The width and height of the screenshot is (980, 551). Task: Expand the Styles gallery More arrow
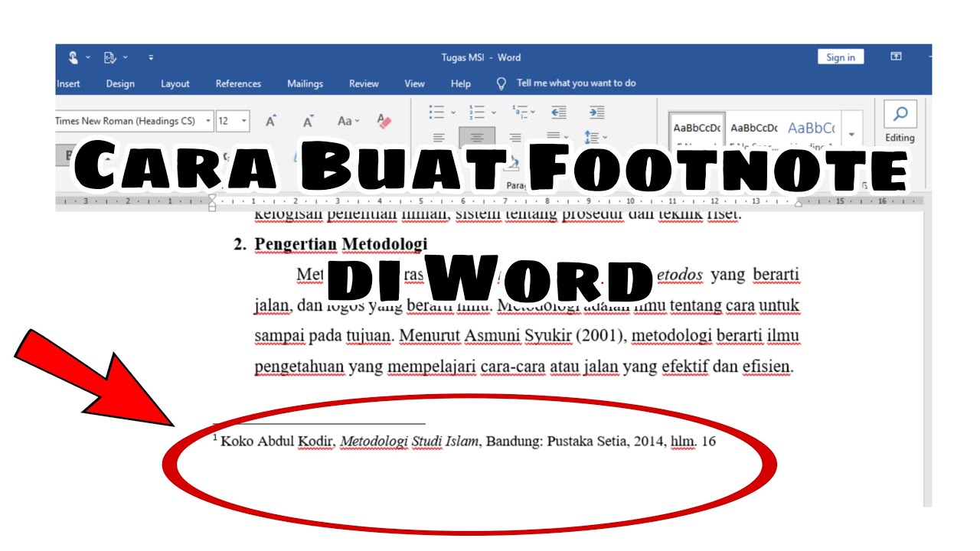851,135
